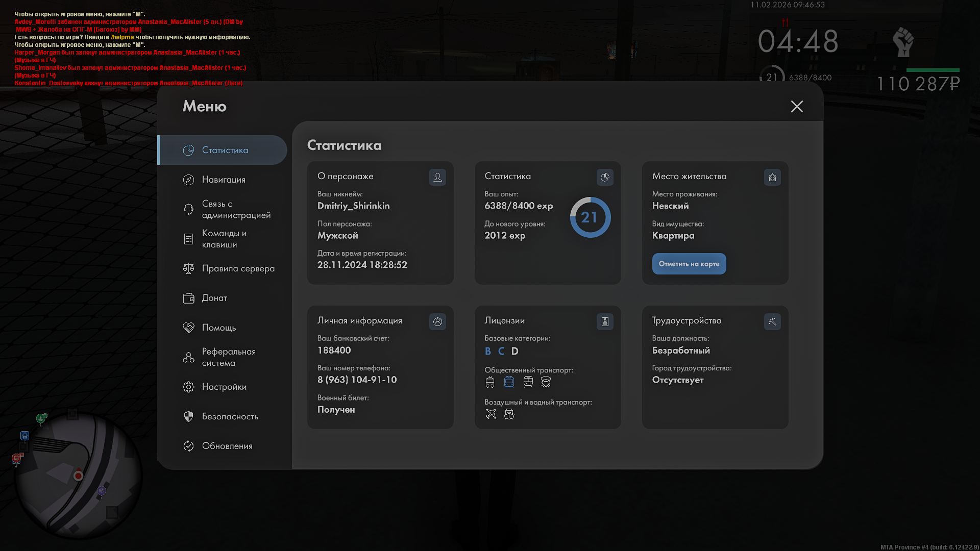This screenshot has width=980, height=551.
Task: Click the pie chart icon in Статистика card
Action: click(x=605, y=177)
